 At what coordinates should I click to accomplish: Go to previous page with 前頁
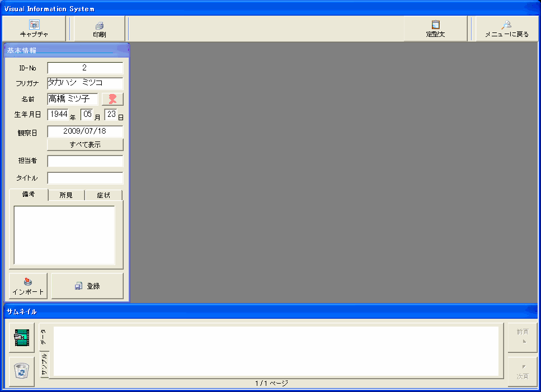click(x=522, y=337)
